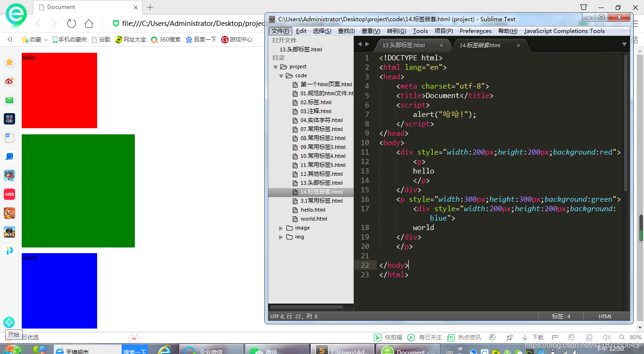Click the Windows Start button
Screen dimensions: 644x354
point(12,349)
